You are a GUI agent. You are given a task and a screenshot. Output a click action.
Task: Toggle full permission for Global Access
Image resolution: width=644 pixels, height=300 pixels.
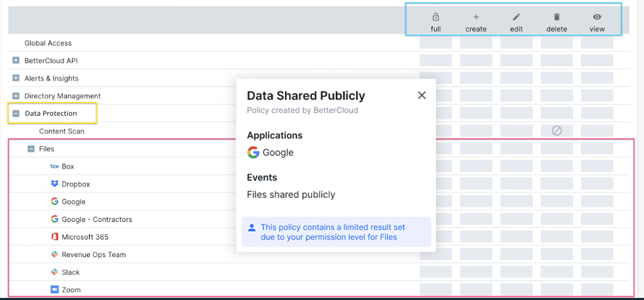[x=435, y=43]
